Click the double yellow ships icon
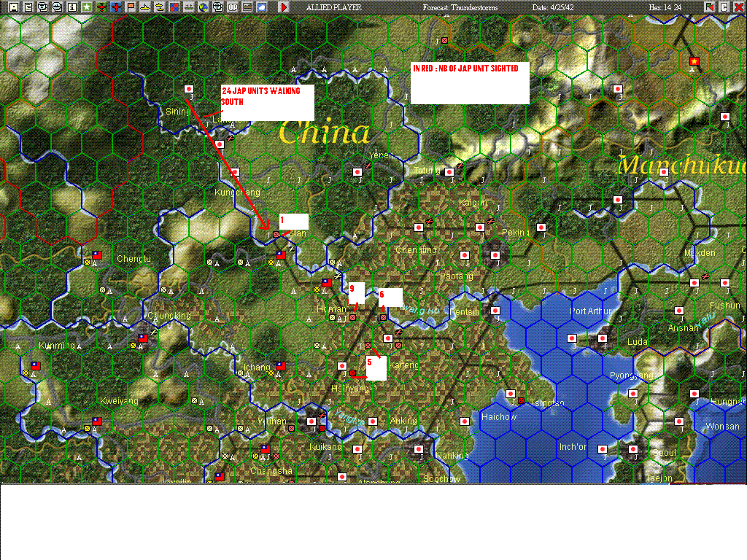747x560 pixels. tap(160, 7)
